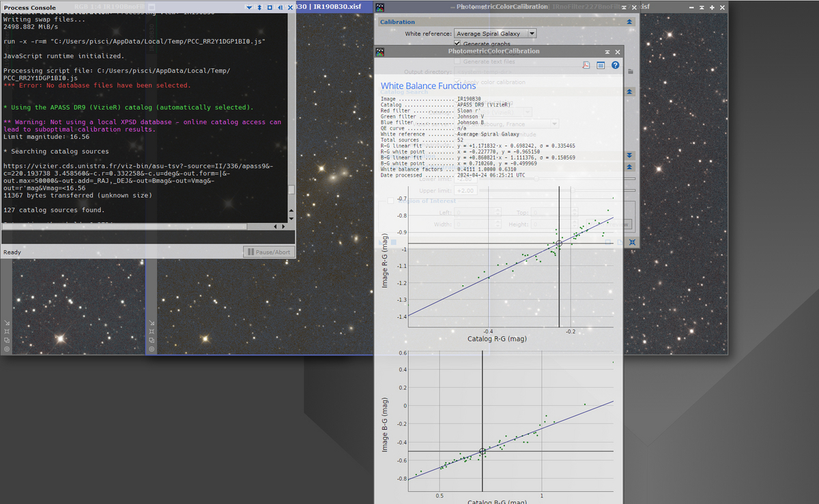Screen dimensions: 819x504
Task: Open the help icon in graph window
Action: pyautogui.click(x=615, y=65)
